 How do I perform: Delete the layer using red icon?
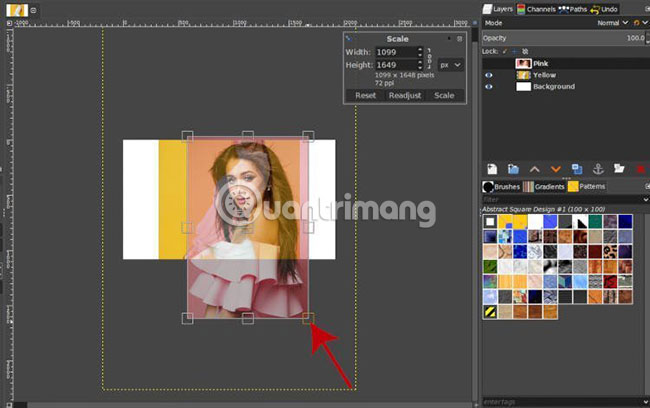641,168
